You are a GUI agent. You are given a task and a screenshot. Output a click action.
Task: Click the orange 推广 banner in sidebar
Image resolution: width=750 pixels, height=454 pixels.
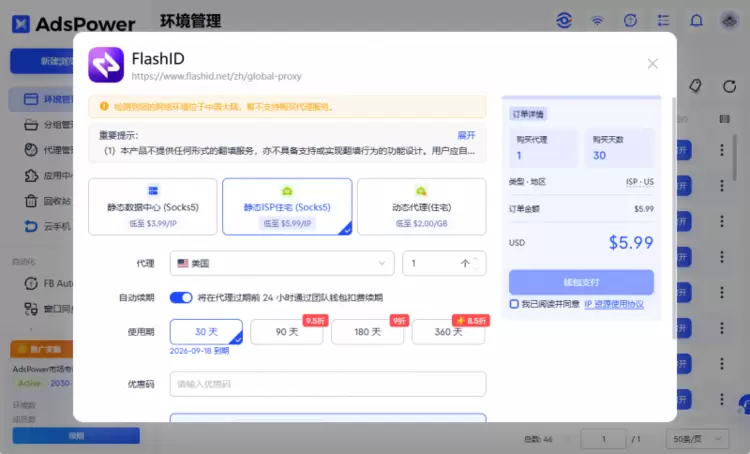42,349
